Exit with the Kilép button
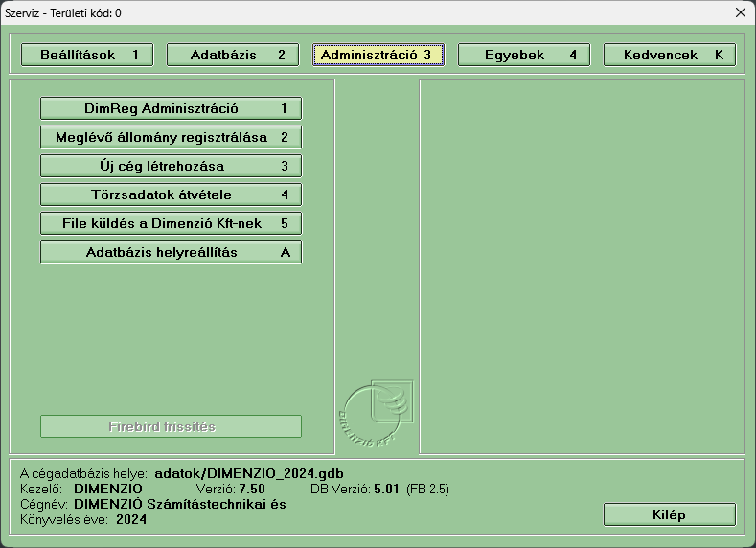Viewport: 756px width, 548px height. pos(670,514)
